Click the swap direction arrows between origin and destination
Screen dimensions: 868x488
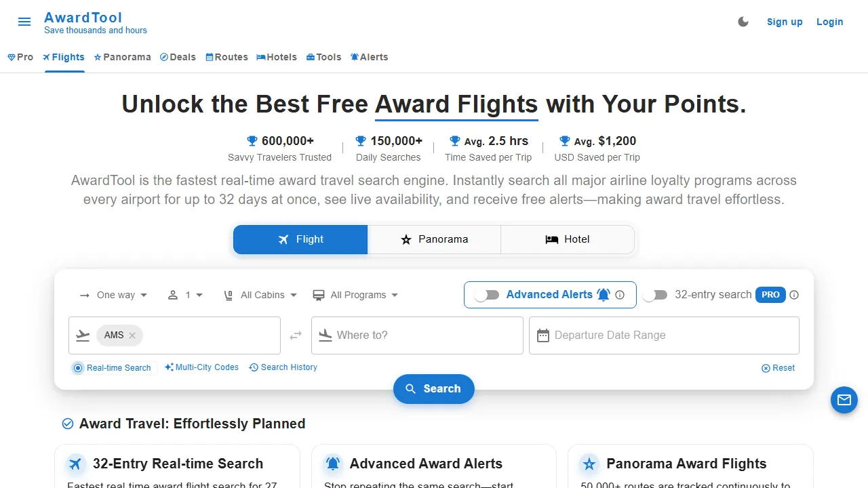tap(296, 335)
